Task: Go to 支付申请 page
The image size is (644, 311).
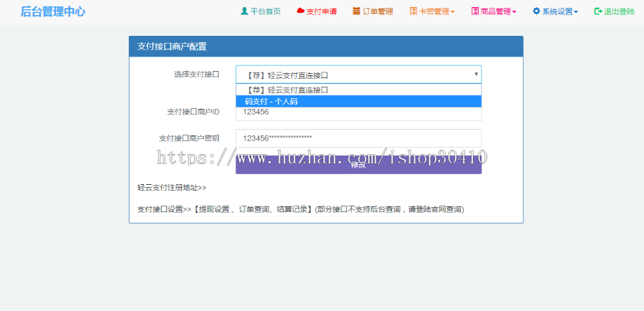Action: 317,11
